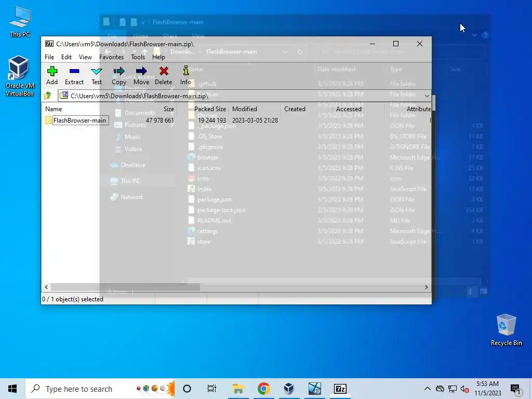
Task: Open the Favorites menu
Action: point(111,57)
